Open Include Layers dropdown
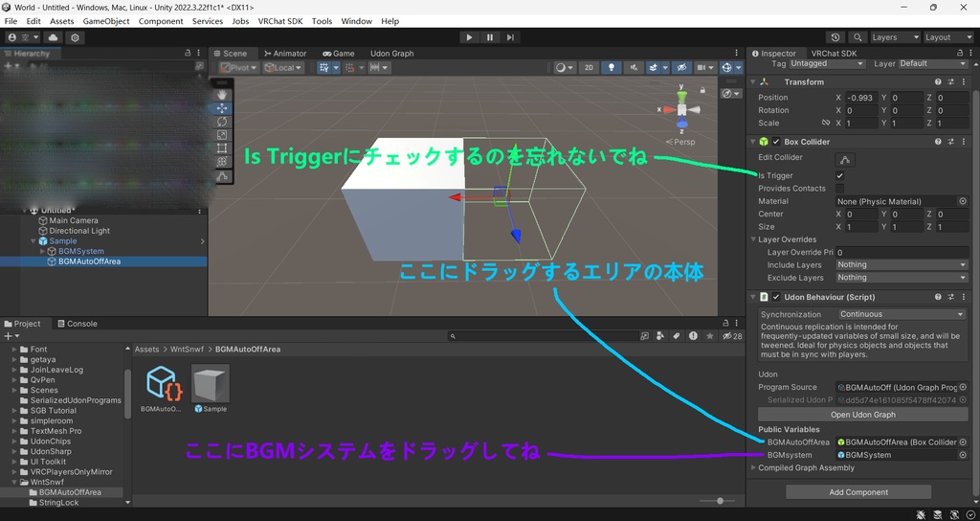This screenshot has height=521, width=980. (902, 264)
